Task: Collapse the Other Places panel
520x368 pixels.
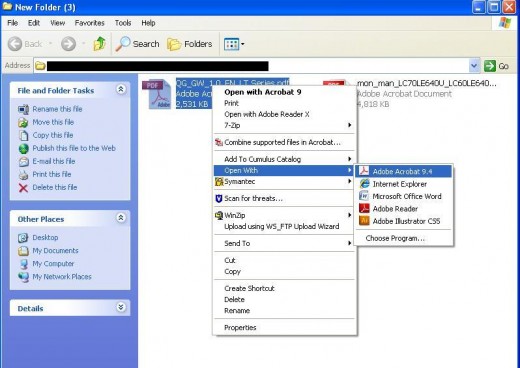Action: point(121,218)
